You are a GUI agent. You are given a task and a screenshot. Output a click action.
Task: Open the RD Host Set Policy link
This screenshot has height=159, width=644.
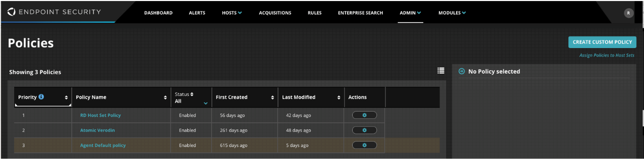coord(100,115)
